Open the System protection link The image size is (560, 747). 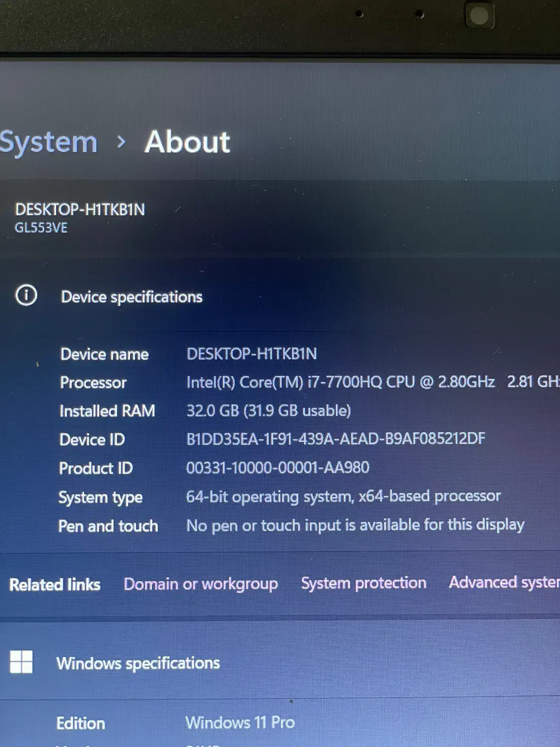[363, 583]
